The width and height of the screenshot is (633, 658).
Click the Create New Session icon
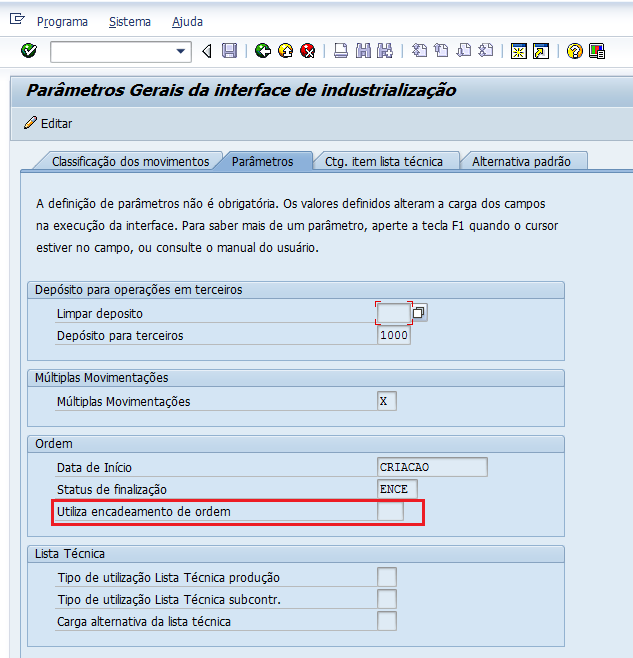[x=519, y=51]
